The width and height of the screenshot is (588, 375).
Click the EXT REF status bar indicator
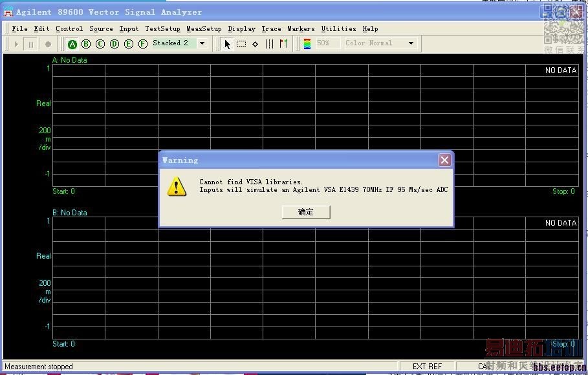(x=427, y=367)
